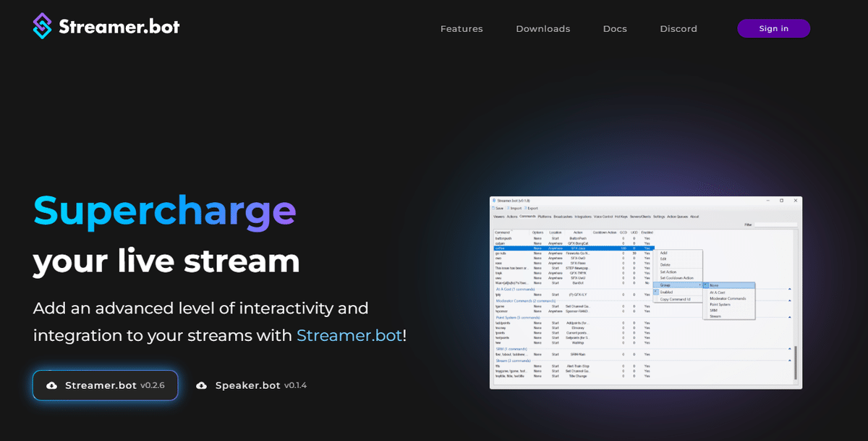Click the cloud download icon beside Speaker.bot
Screen dimensions: 868x441
point(202,385)
